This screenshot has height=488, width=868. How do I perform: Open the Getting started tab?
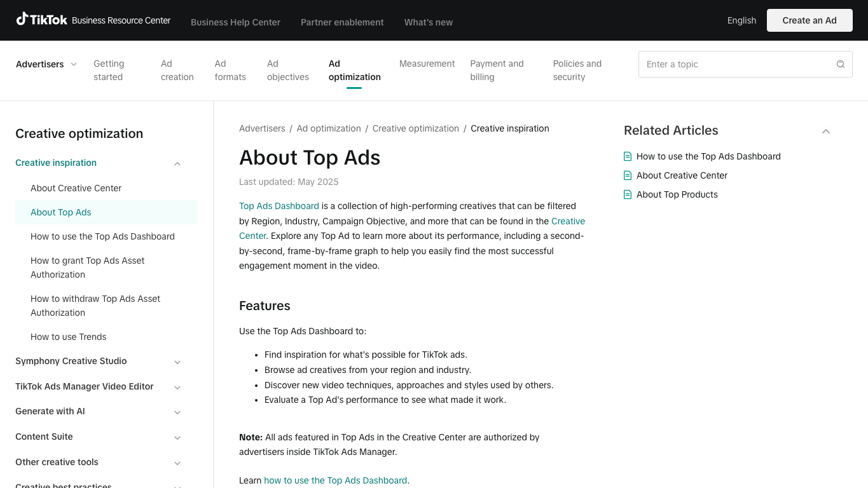[109, 70]
